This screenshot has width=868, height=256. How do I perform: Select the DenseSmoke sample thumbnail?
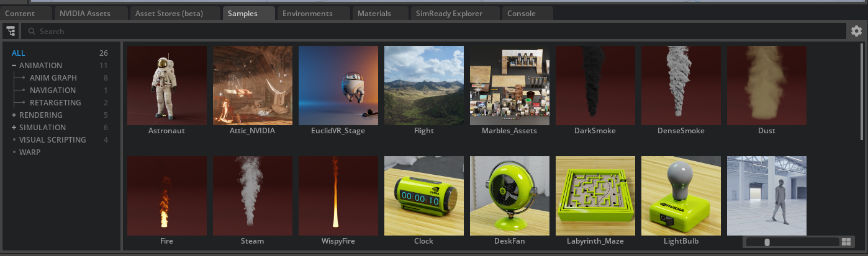[681, 86]
